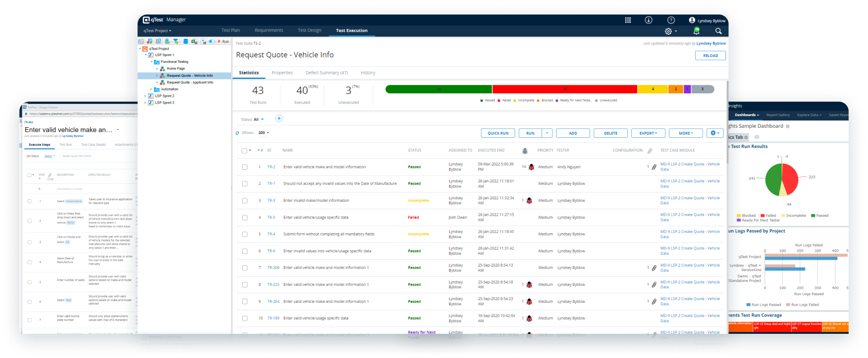Expand the LSP Sprint 2 tree node
This screenshot has width=868, height=358.
tap(145, 96)
